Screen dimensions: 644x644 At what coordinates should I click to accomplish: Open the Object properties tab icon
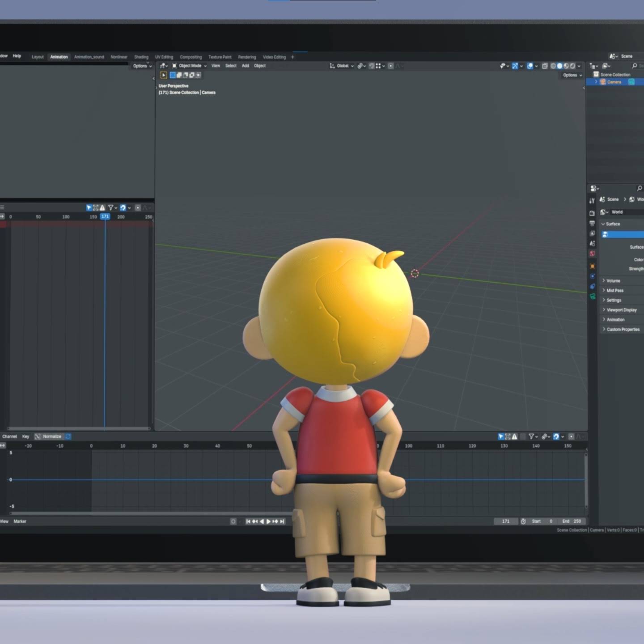click(x=592, y=266)
